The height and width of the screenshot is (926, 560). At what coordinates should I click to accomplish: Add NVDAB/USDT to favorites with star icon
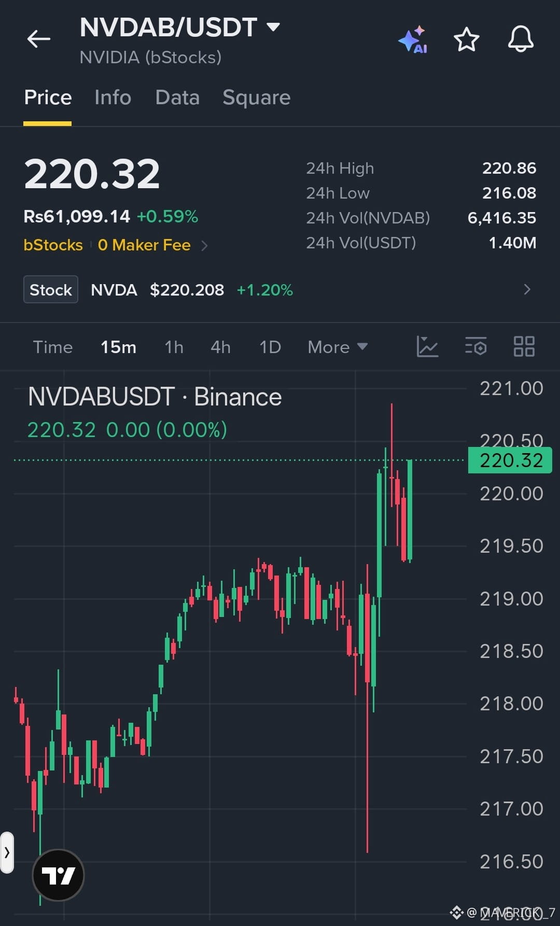point(467,39)
